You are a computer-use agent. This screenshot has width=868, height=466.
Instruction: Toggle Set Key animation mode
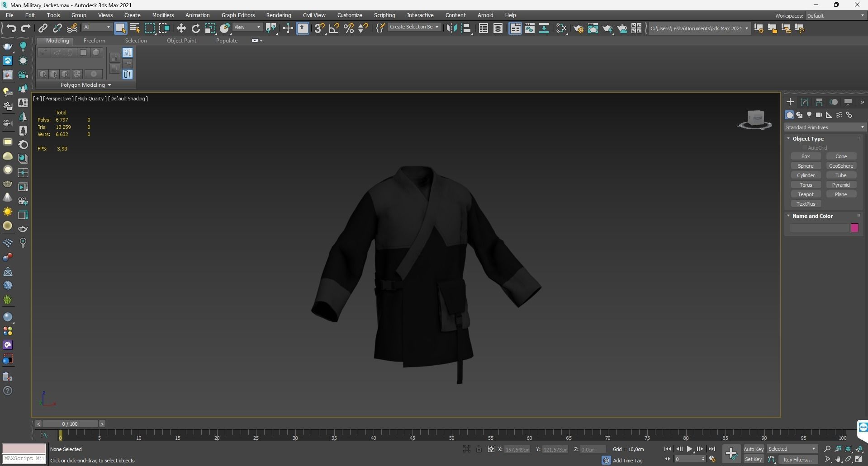[x=754, y=460]
